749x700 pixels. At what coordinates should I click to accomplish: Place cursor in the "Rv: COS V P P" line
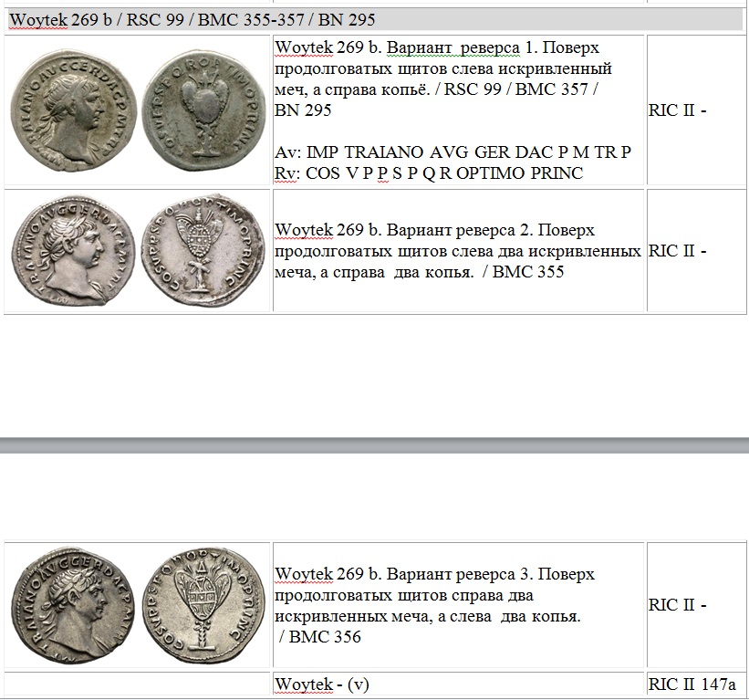[x=429, y=172]
